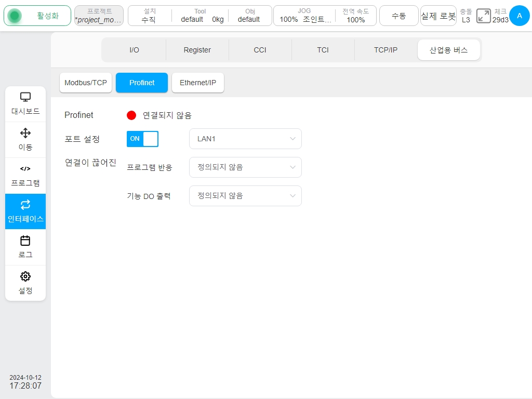
Task: Click the Tool default 0kg setting
Action: tap(201, 16)
